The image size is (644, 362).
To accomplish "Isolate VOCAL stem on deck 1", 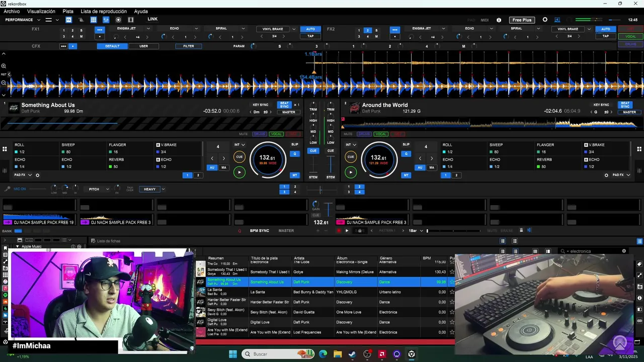I will coord(276,134).
